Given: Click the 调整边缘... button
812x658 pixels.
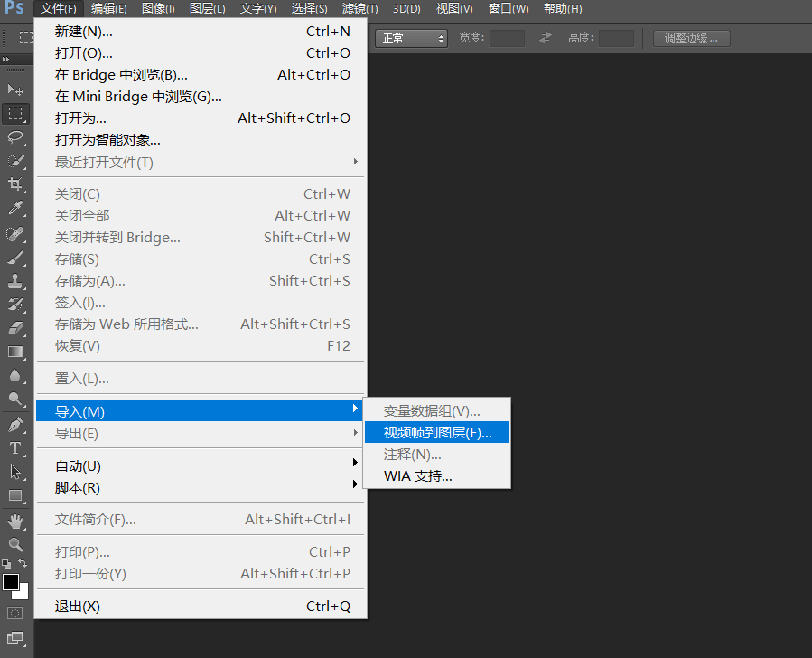Looking at the screenshot, I should [x=691, y=38].
